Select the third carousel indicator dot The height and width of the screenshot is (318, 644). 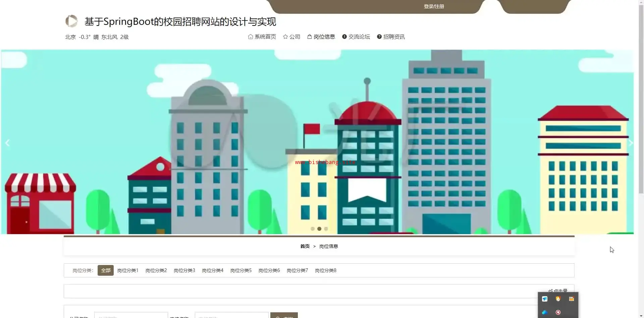point(326,229)
